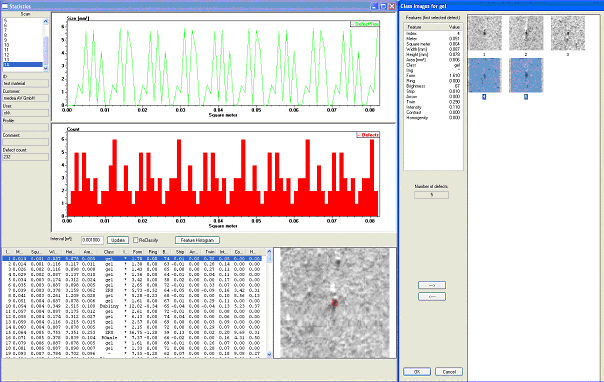Select scan 12 in the Scan list
The image size is (604, 382).
23,55
